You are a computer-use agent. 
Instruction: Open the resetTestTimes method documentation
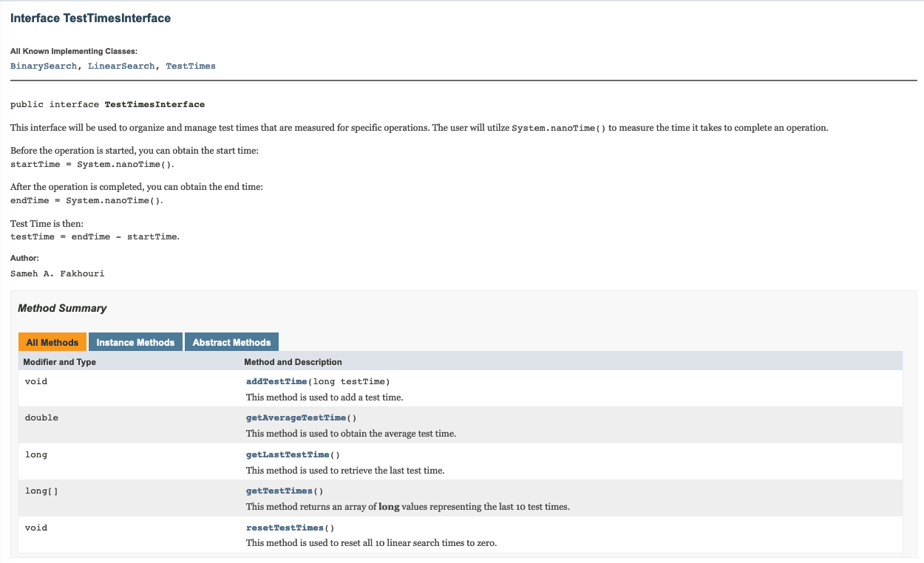click(285, 528)
